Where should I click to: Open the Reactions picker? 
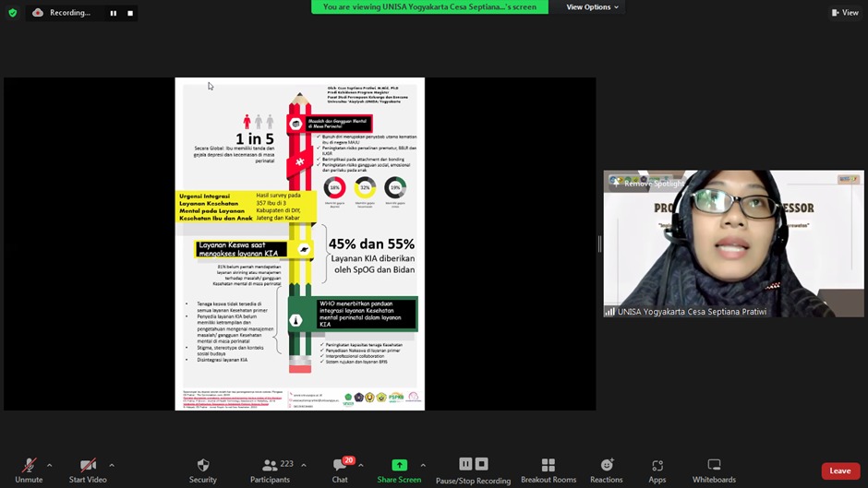tap(607, 470)
